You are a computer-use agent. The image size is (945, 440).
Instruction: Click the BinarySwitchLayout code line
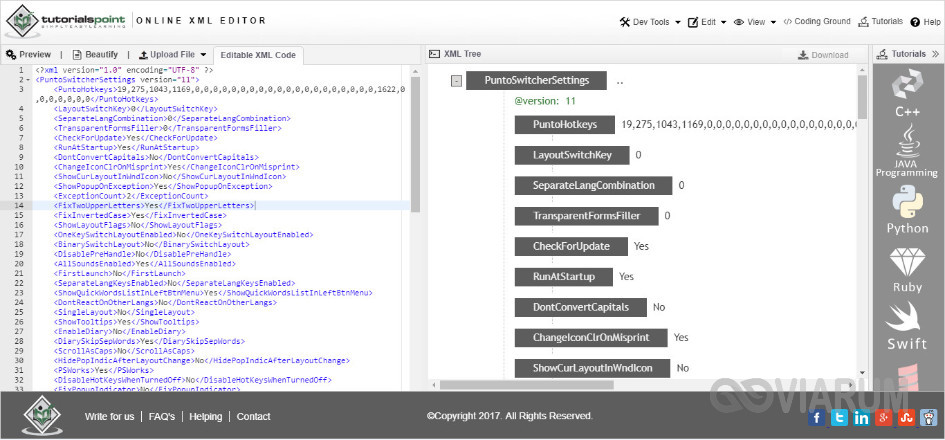[x=151, y=245]
